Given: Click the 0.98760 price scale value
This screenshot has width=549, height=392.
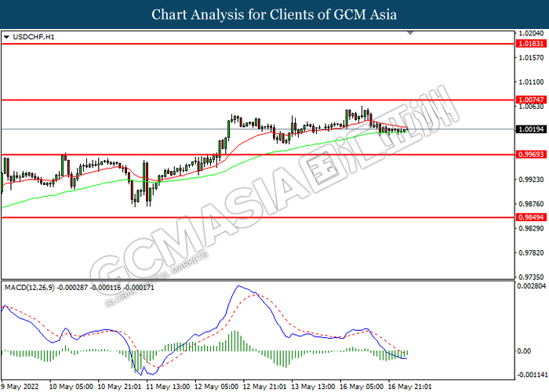Looking at the screenshot, I should point(531,204).
